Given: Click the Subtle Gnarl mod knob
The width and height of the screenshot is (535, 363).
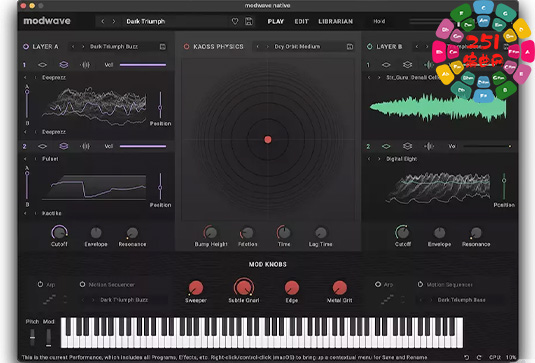Looking at the screenshot, I should 244,287.
